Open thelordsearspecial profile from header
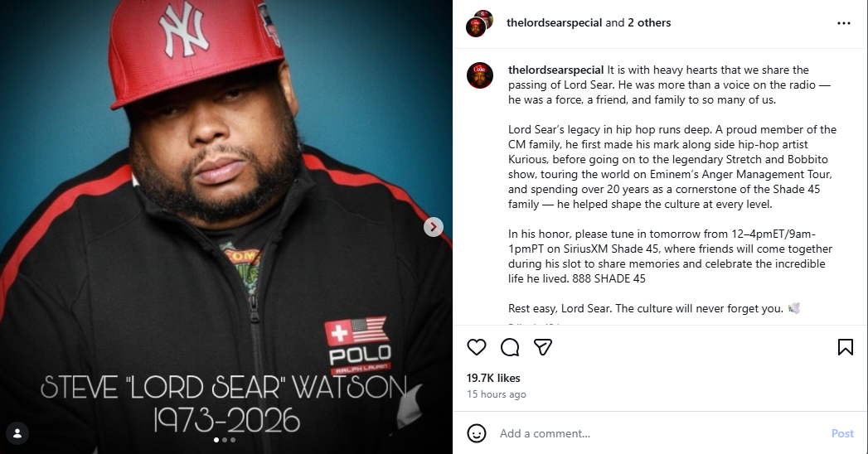 (x=554, y=22)
